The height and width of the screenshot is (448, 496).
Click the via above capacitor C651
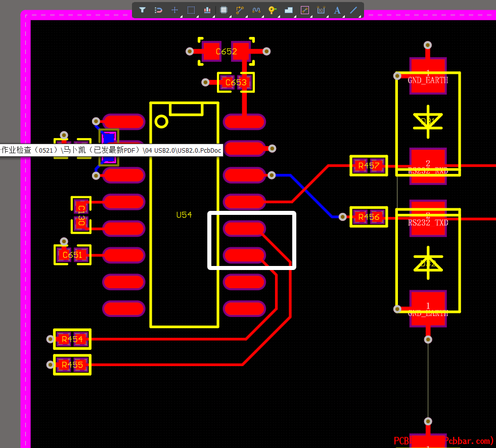[x=64, y=242]
